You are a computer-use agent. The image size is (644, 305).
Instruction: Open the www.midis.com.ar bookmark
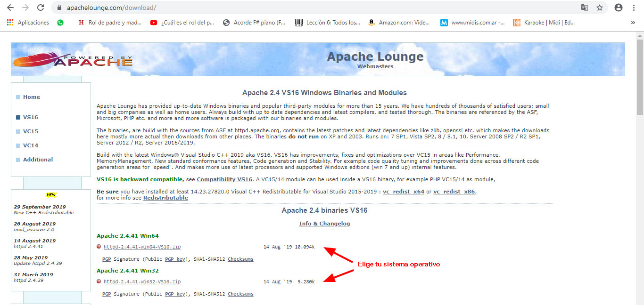click(x=472, y=22)
